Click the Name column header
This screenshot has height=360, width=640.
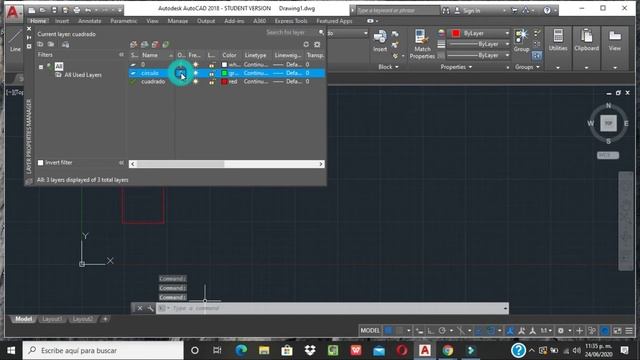coord(150,55)
